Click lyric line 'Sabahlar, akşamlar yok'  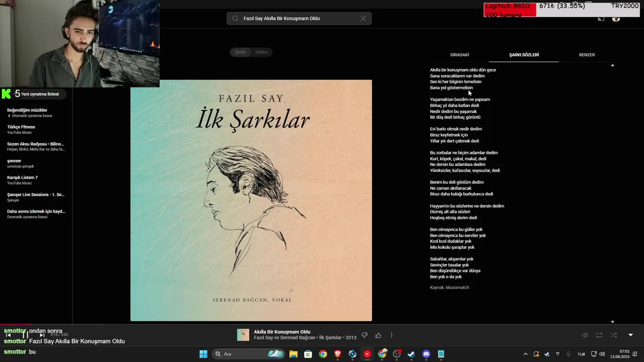coord(452,259)
